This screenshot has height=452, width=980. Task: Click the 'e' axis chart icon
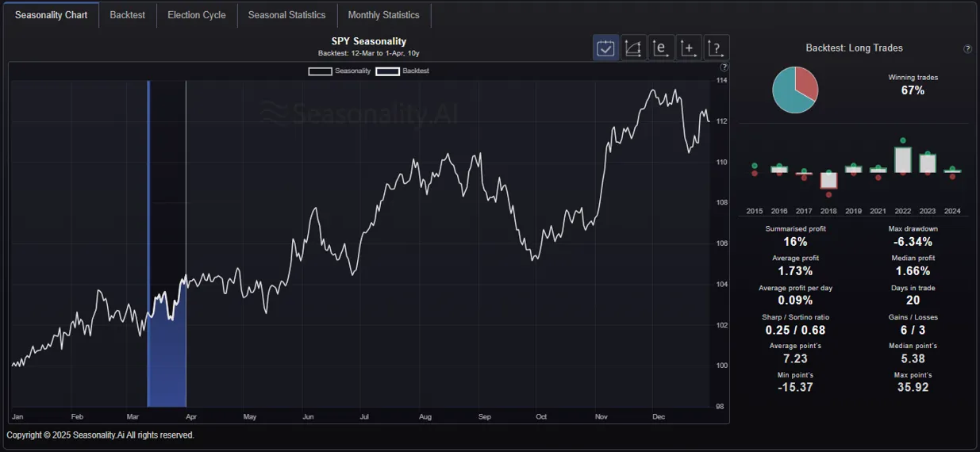pos(661,48)
